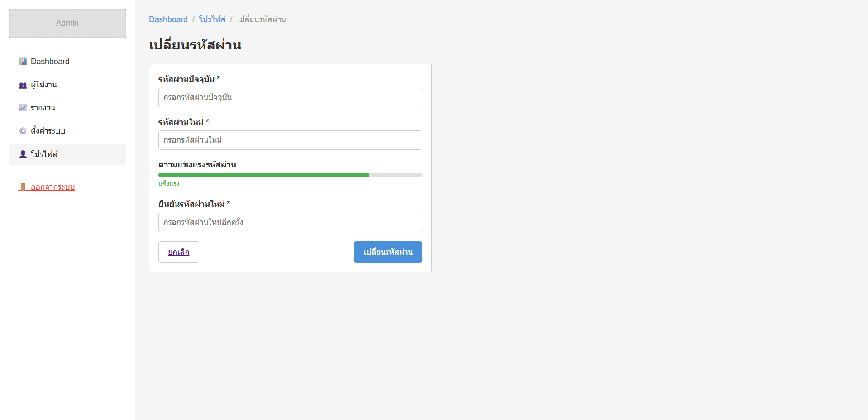
Task: Click the ออกจากระบบ logout link
Action: point(52,187)
